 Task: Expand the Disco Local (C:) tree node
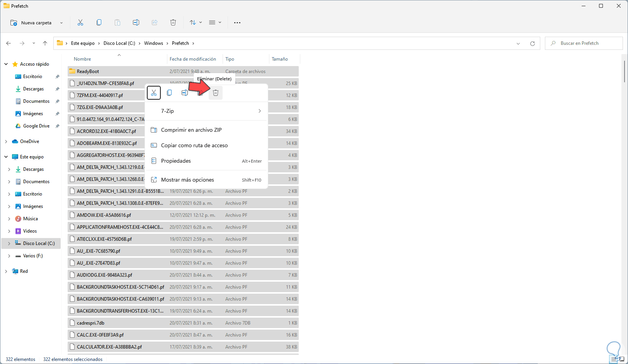(x=9, y=243)
